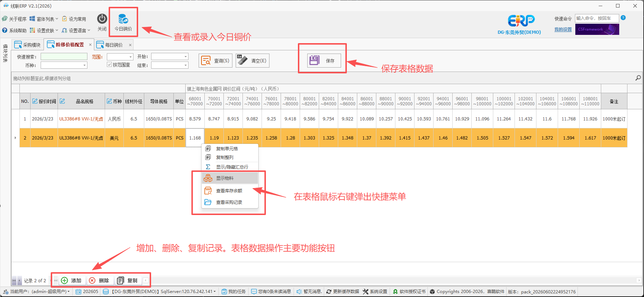Image resolution: width=644 pixels, height=297 pixels.
Task: Open 您有0条未读消息 in status bar
Action: point(271,292)
